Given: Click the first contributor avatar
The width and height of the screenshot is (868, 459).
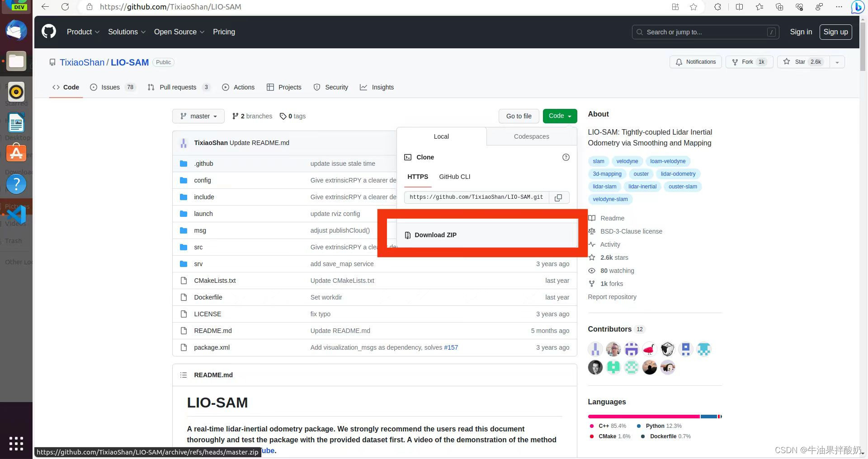Looking at the screenshot, I should (x=595, y=349).
